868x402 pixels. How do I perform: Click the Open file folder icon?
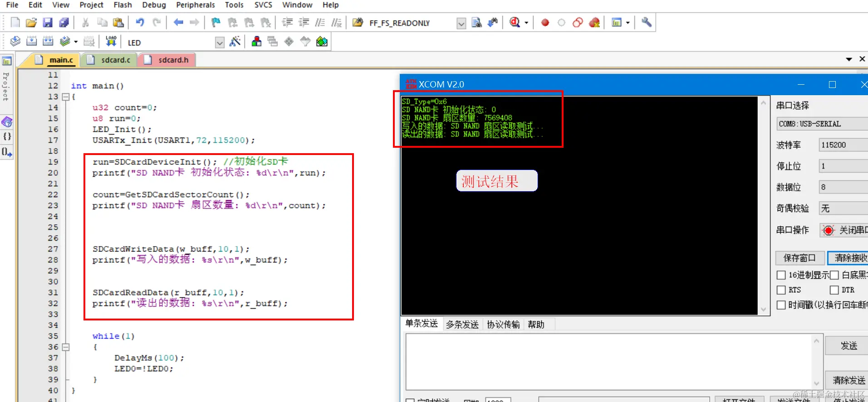(31, 23)
